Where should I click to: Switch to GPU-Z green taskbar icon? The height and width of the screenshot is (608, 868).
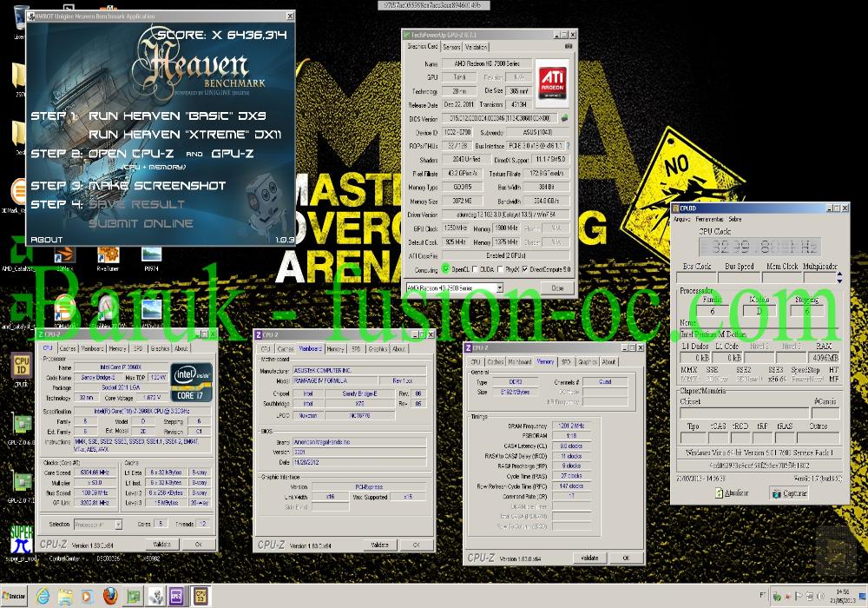pos(134,597)
